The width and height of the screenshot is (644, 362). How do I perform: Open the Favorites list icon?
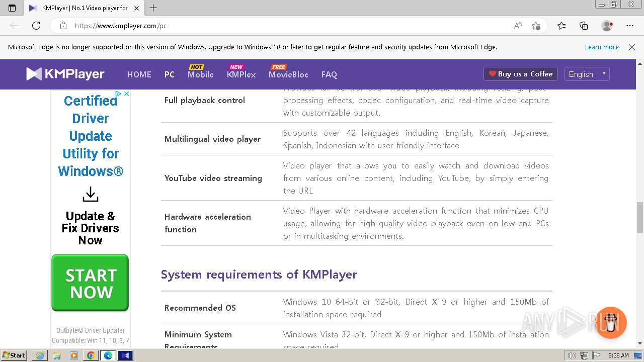pyautogui.click(x=561, y=26)
